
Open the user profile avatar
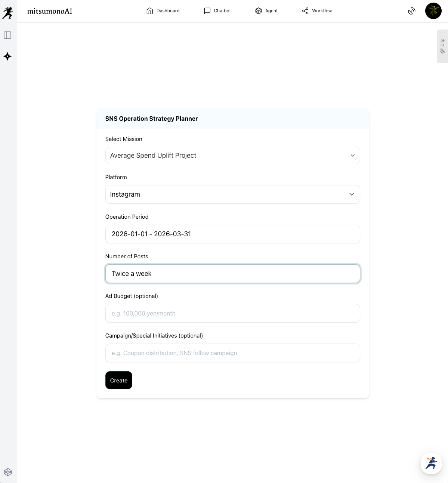pos(433,11)
